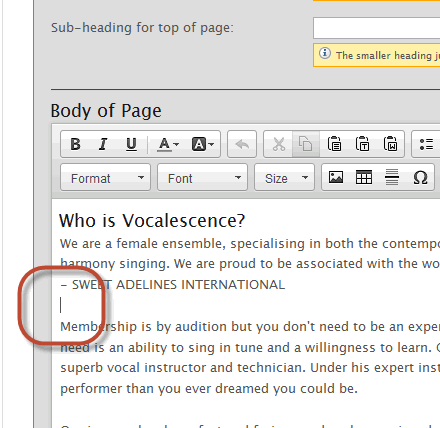Screen dimensions: 440x428
Task: Insert an image
Action: (x=336, y=177)
